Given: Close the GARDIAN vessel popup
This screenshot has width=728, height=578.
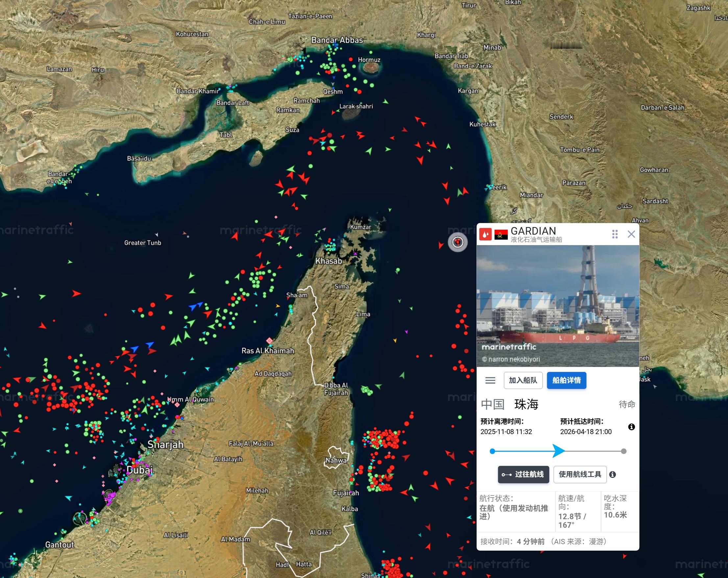Looking at the screenshot, I should [631, 234].
